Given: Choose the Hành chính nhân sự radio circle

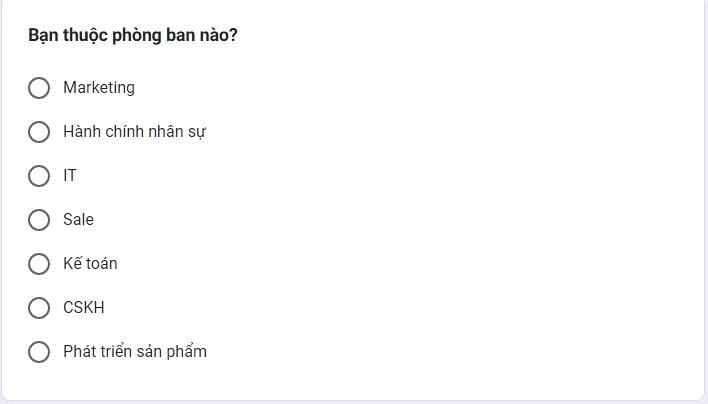Looking at the screenshot, I should (x=39, y=132).
